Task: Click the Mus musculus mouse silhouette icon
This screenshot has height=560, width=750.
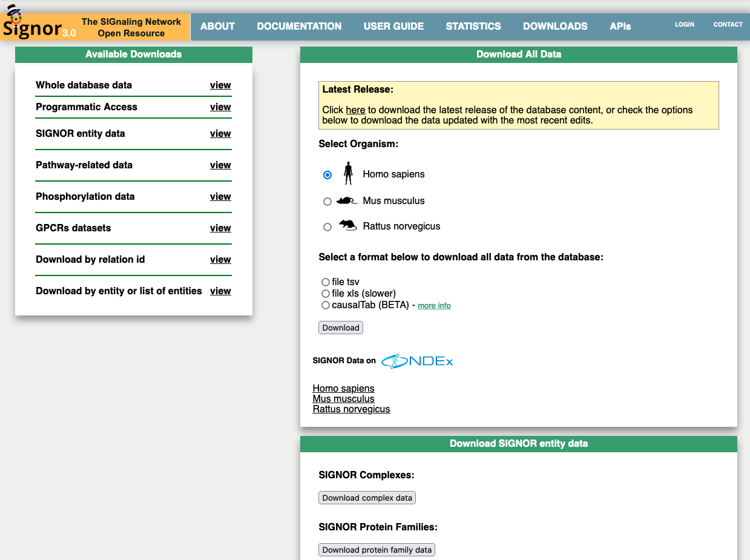Action: pyautogui.click(x=348, y=201)
